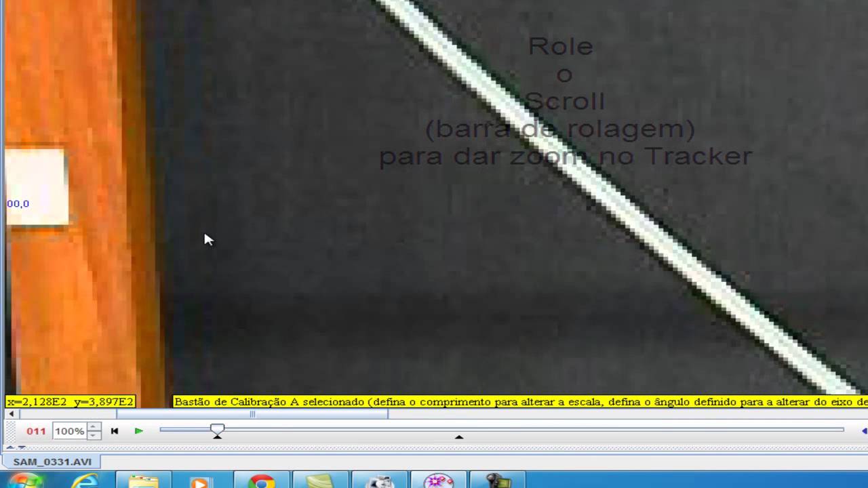Collapse split pane with small up arrow

[10, 447]
